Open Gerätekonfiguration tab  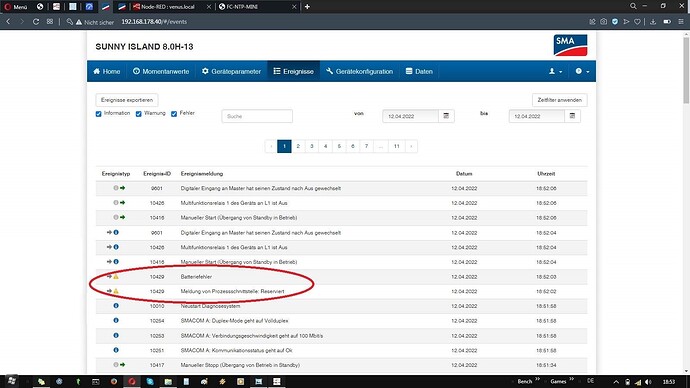360,71
